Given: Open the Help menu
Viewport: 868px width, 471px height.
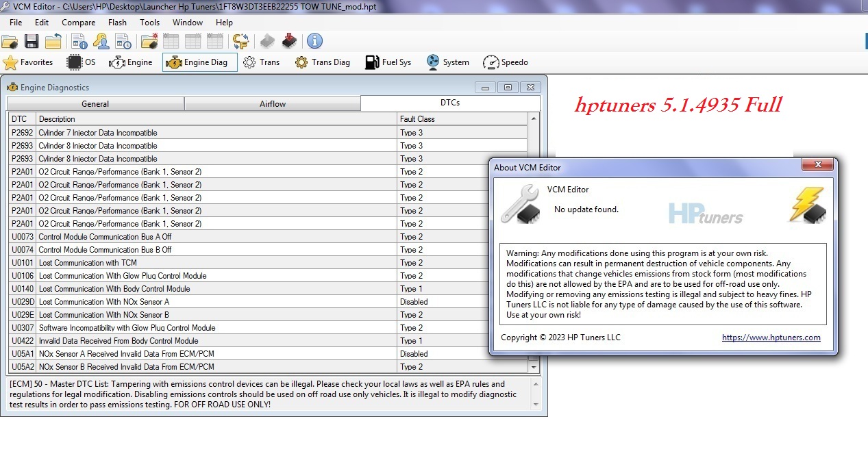Looking at the screenshot, I should [224, 23].
